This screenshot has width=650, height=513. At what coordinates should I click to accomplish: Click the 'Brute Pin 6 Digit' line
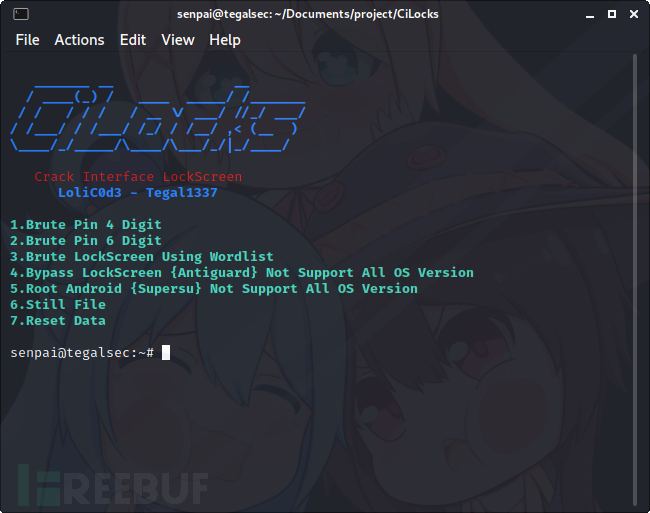[86, 240]
